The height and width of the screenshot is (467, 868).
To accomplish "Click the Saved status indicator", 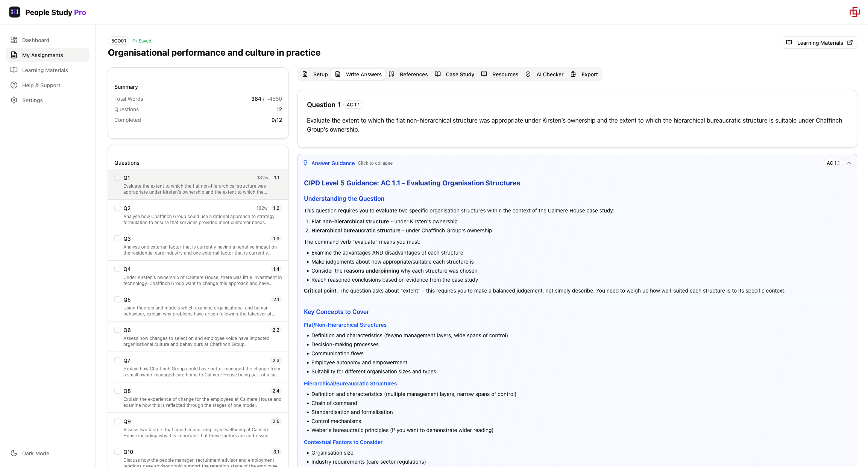I will coord(142,41).
